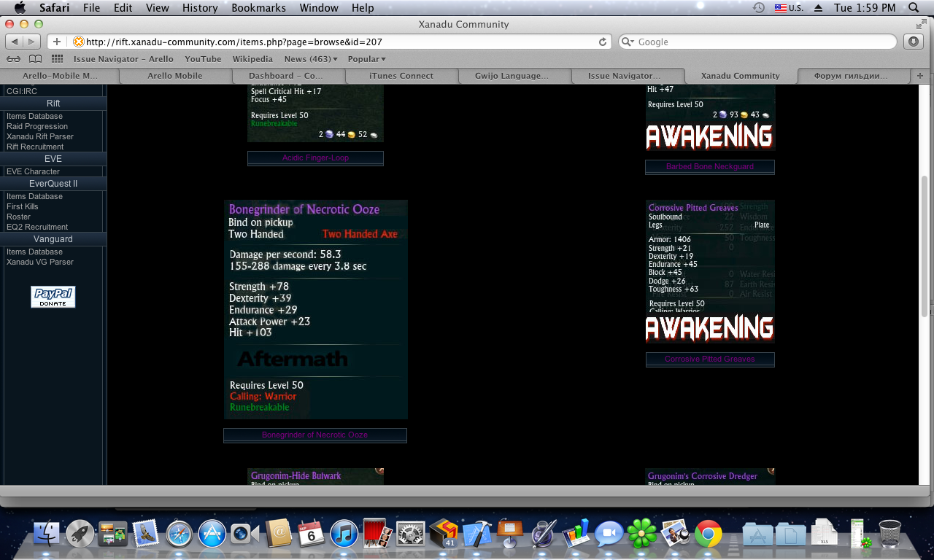The height and width of the screenshot is (560, 934).
Task: Switch to the Gwijo Language tab
Action: tap(514, 76)
